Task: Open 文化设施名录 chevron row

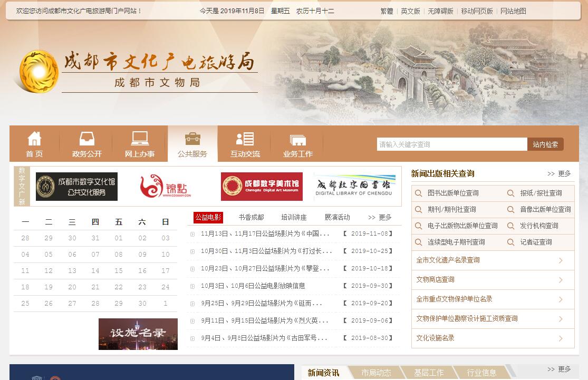Action: point(561,338)
